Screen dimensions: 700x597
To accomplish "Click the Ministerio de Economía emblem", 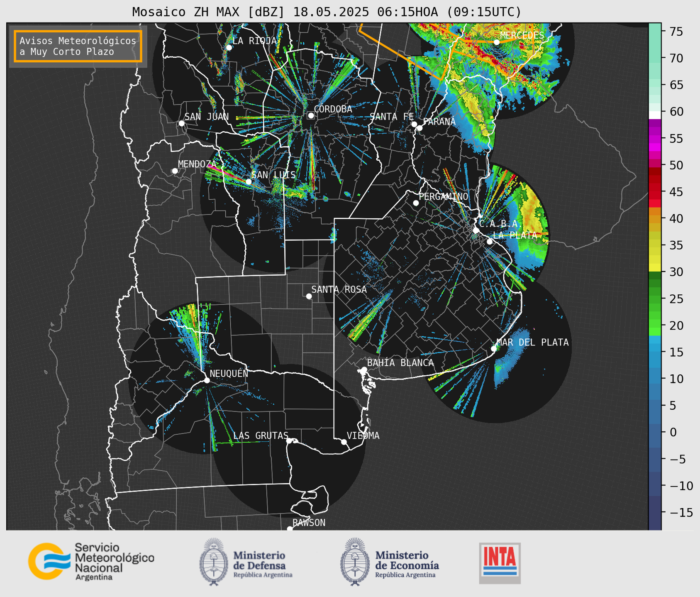I will click(355, 562).
